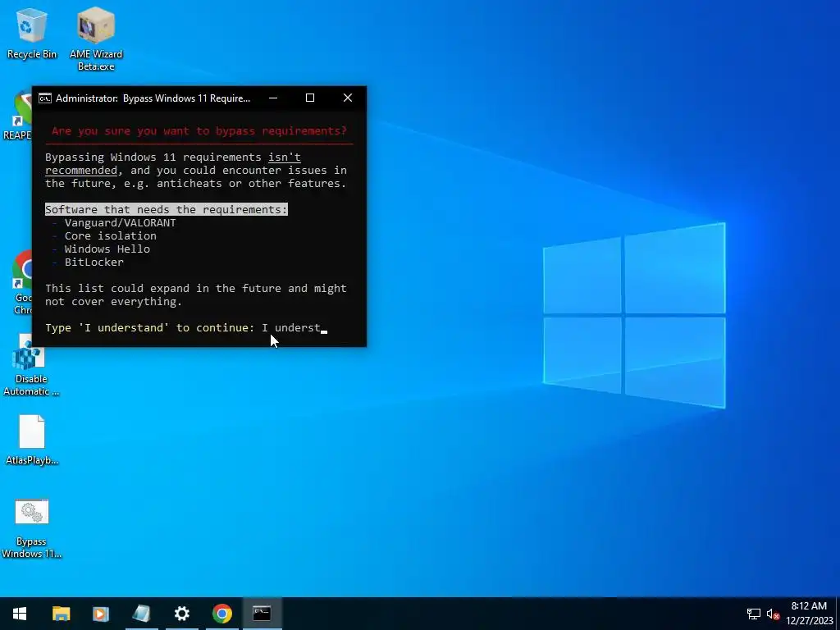Image resolution: width=840 pixels, height=630 pixels.
Task: Click the 'Windows Hello' list entry
Action: (x=107, y=249)
